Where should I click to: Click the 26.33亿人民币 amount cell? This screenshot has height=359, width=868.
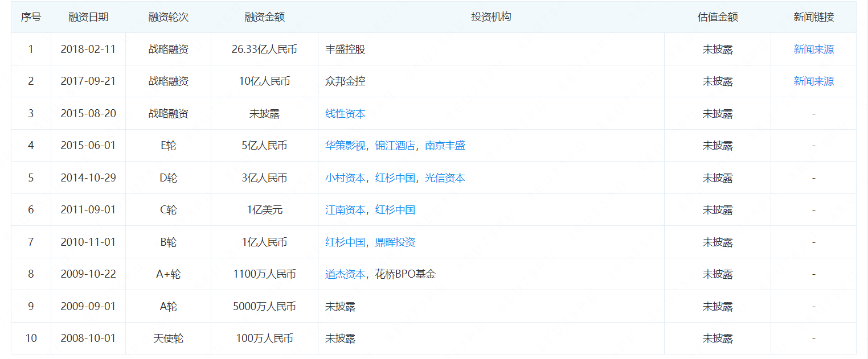(264, 49)
